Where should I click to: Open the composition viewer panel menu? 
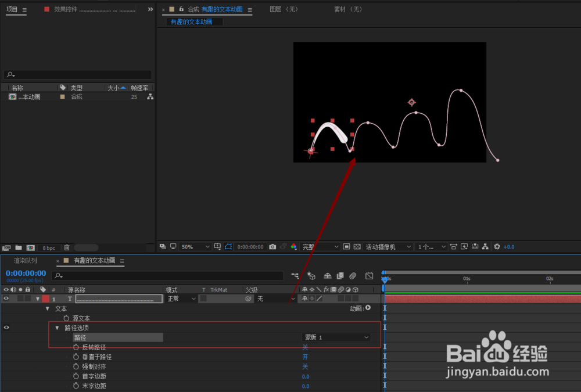[x=250, y=10]
